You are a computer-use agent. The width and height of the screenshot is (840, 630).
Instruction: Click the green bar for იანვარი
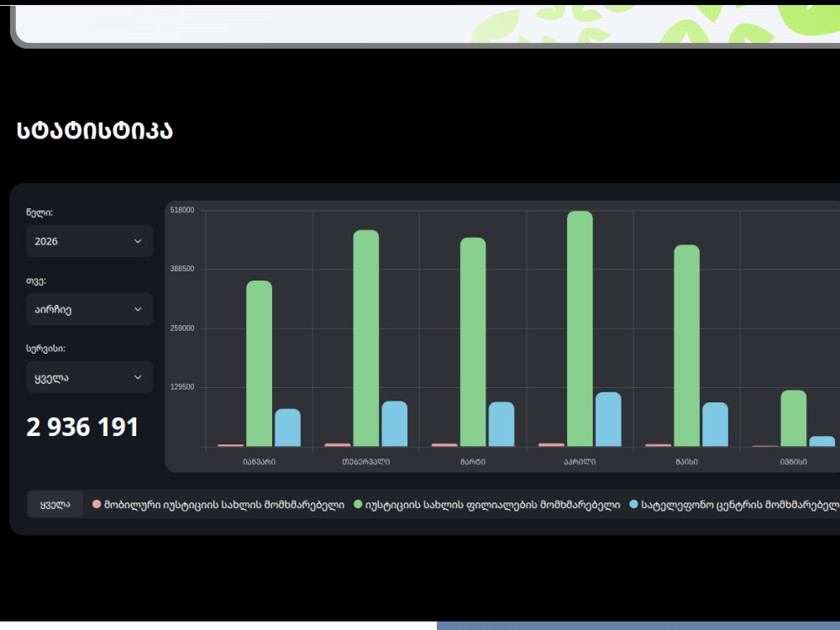point(260,363)
